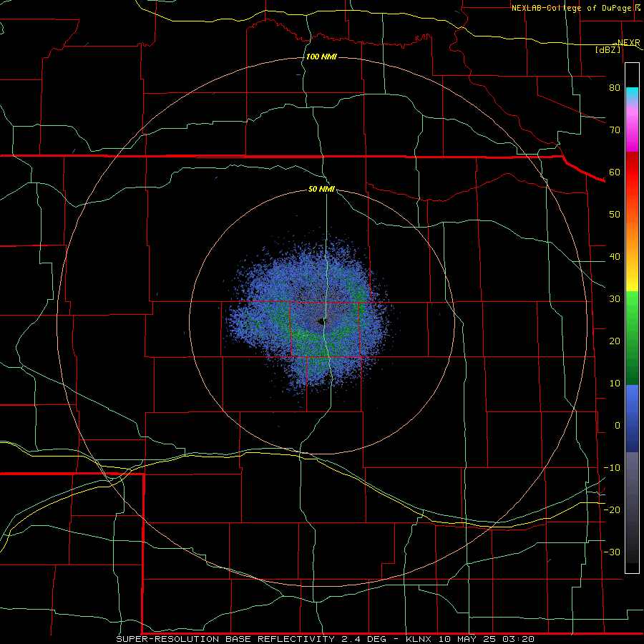Click the NEXR label above the legend
Screen dimensions: 644x644
(x=628, y=42)
